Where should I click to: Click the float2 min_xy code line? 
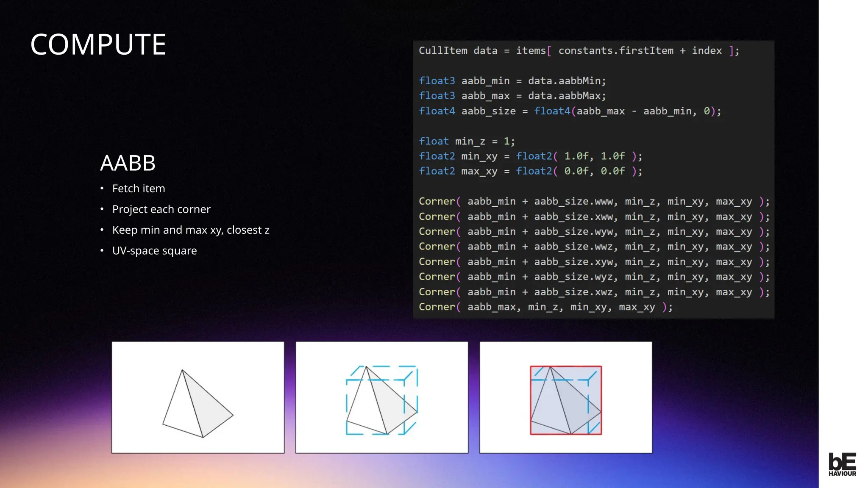530,156
